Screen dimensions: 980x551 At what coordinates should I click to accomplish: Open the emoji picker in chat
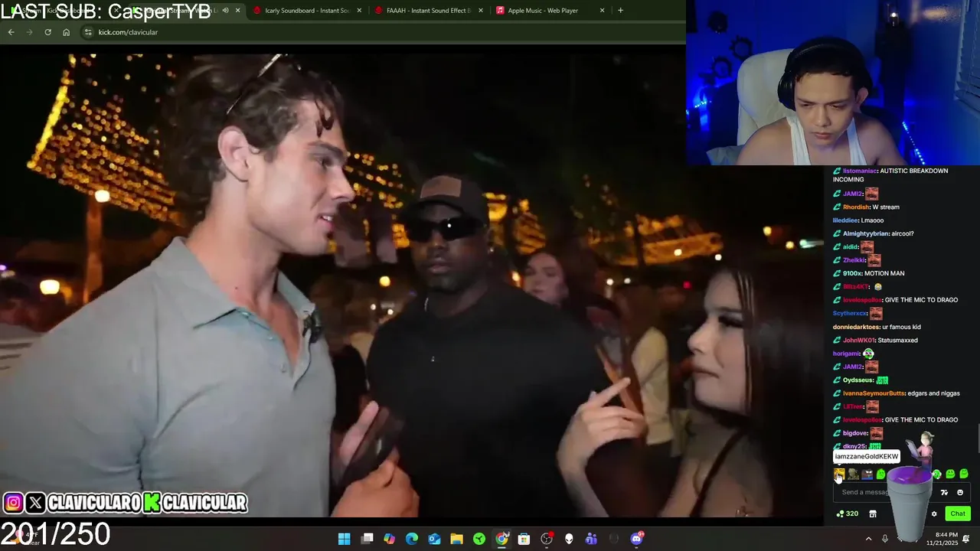point(960,492)
